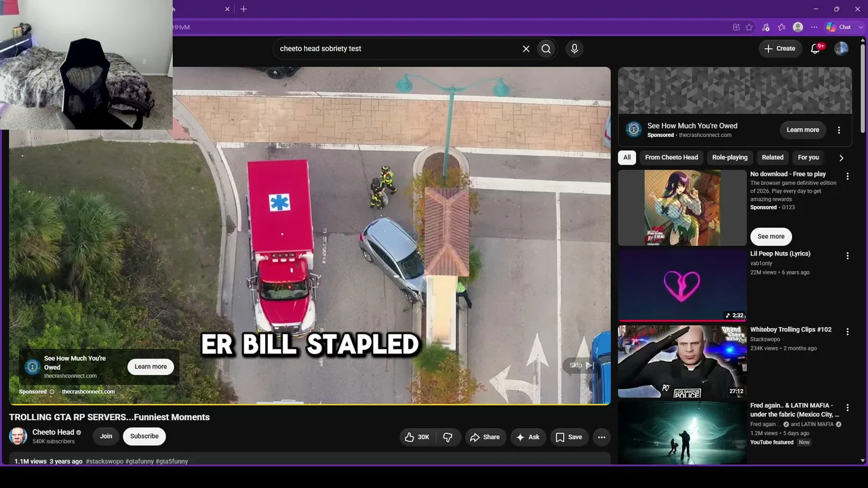This screenshot has width=868, height=488.
Task: Add this page to favorites
Action: tap(749, 27)
